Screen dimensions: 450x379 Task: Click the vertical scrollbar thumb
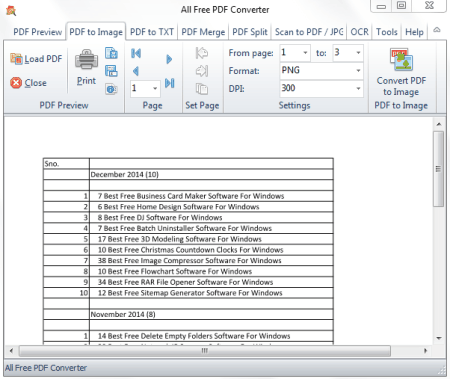[x=439, y=169]
